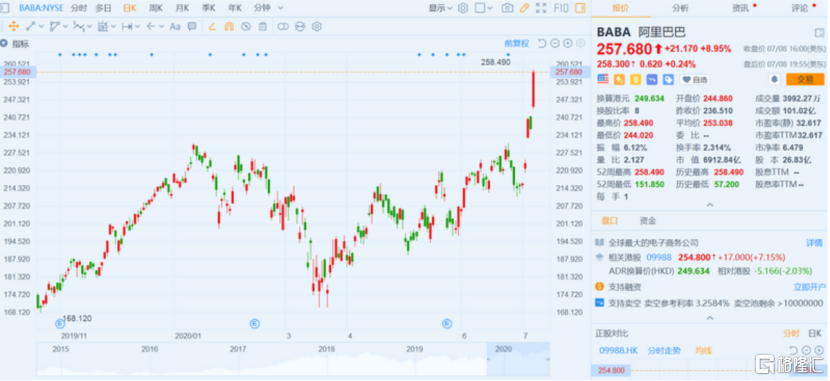
Task: Open the layout square dropdown
Action: tap(483, 8)
